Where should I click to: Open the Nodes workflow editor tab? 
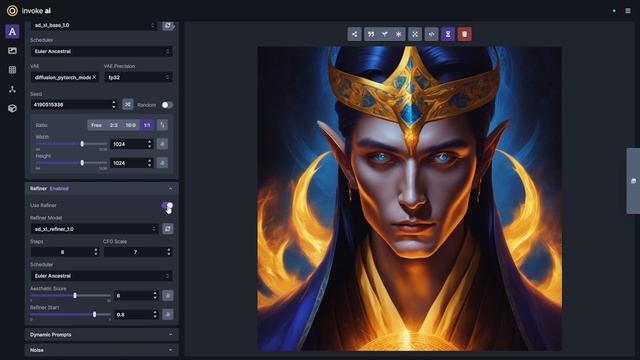(x=12, y=89)
